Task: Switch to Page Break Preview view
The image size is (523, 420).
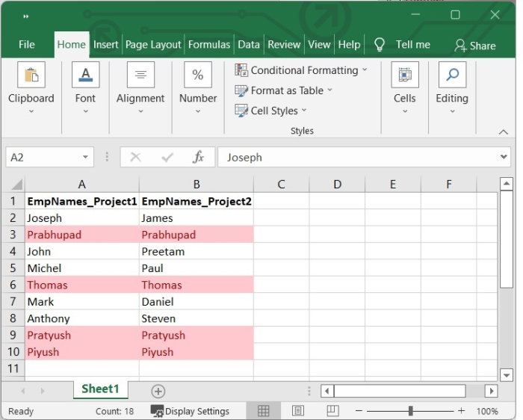Action: click(x=333, y=411)
